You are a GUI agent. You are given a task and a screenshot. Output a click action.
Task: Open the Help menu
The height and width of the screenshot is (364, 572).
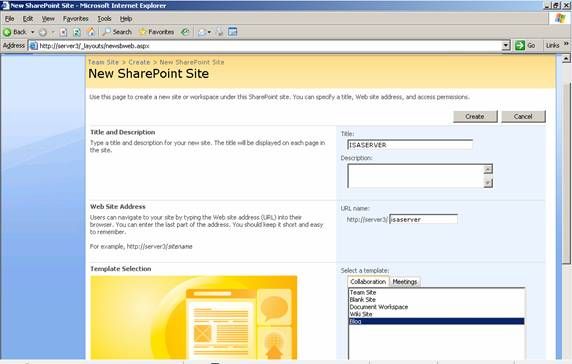(x=126, y=19)
